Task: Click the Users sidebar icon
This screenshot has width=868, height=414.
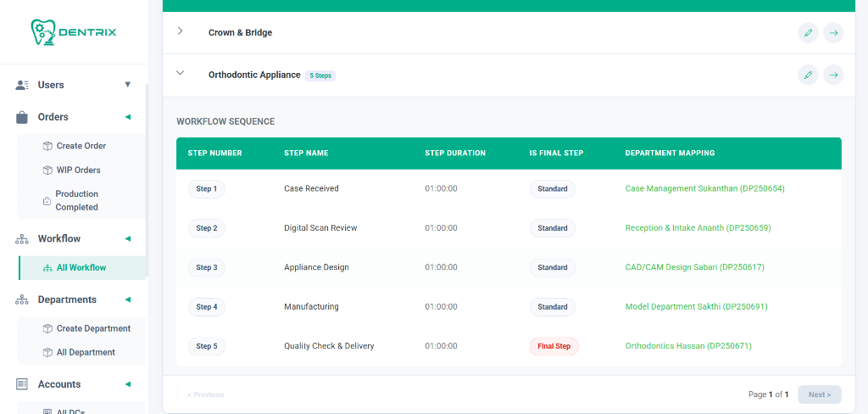Action: pyautogui.click(x=22, y=85)
